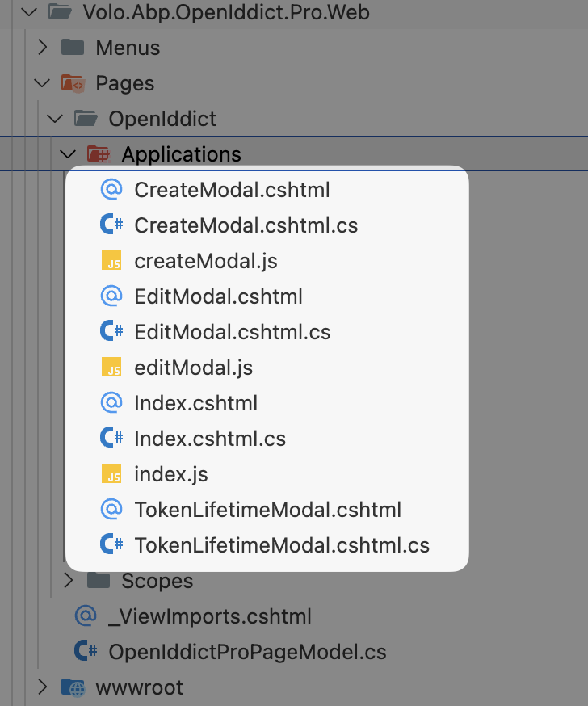Click the C# icon beside Index.cshtml.cs

pyautogui.click(x=111, y=439)
